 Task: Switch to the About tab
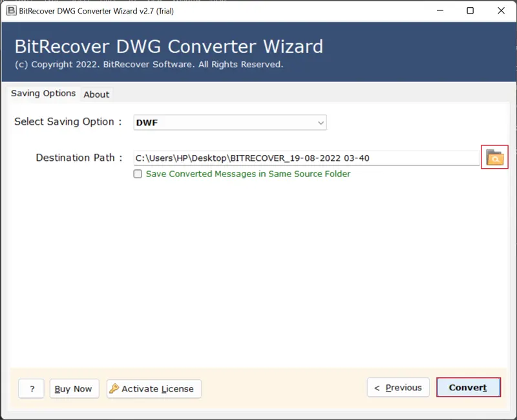tap(96, 94)
